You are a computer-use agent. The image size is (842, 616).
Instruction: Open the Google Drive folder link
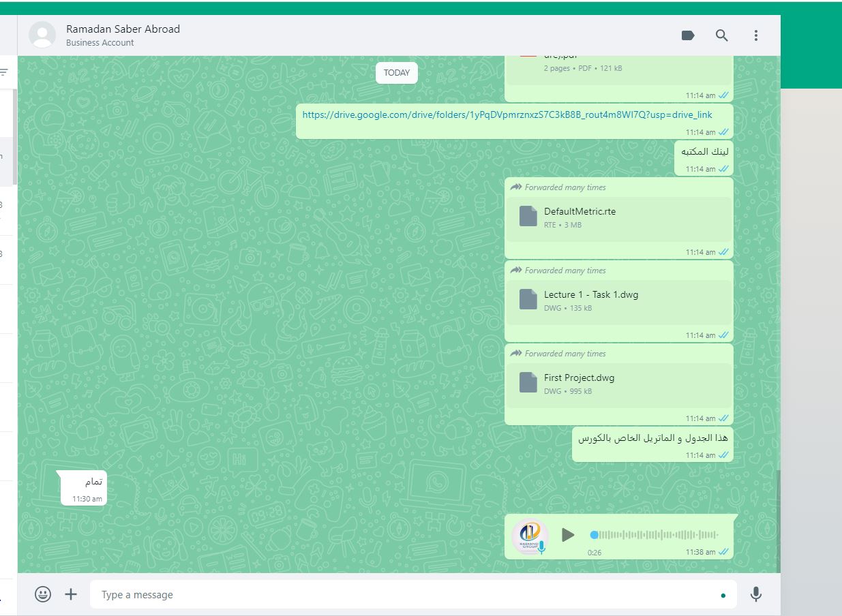coord(507,114)
